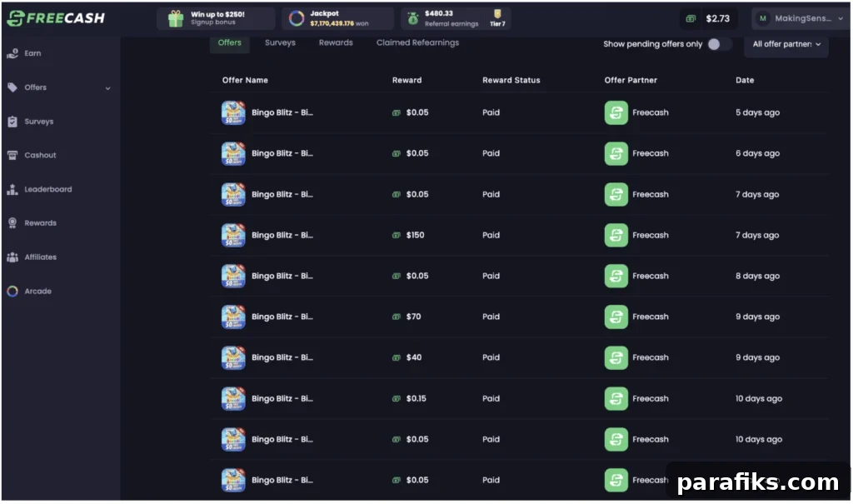This screenshot has height=504, width=853.
Task: Click the Jackpot amount won text
Action: point(339,23)
